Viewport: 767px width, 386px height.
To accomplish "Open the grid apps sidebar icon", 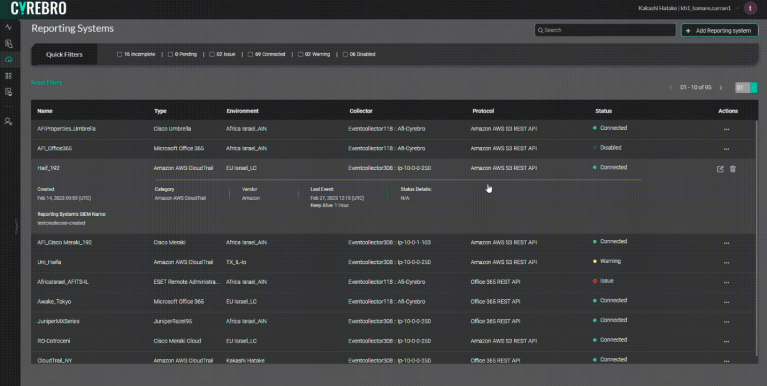I will (x=8, y=76).
